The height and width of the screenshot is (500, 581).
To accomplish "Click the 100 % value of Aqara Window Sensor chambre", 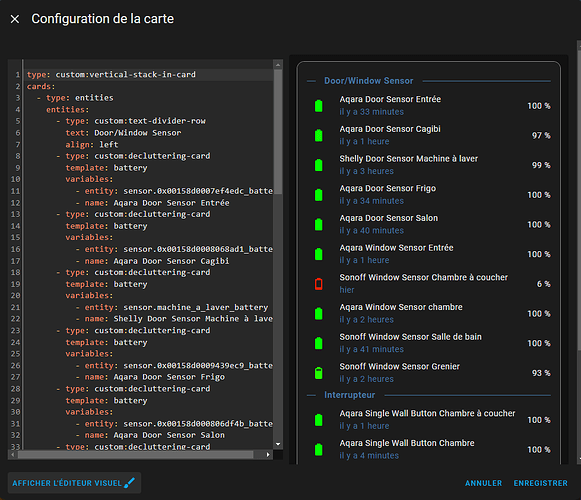I will click(x=539, y=314).
